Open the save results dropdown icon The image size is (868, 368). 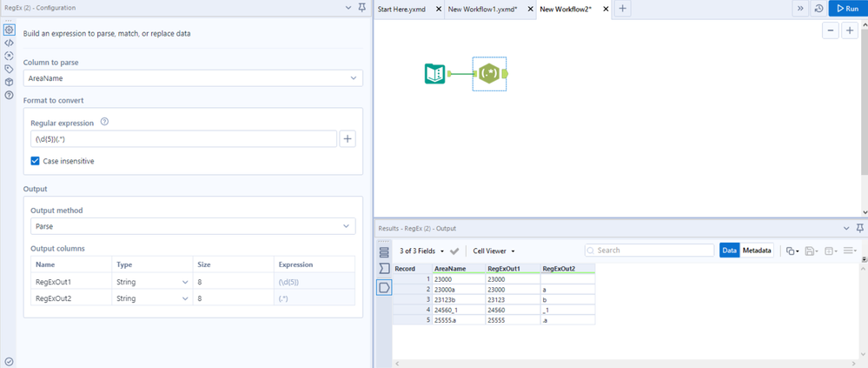812,251
